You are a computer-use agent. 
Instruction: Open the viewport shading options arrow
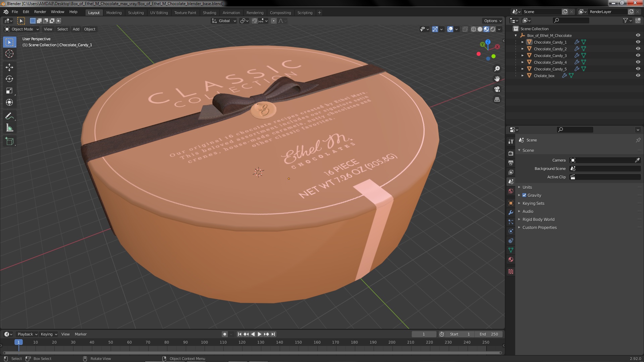(499, 29)
